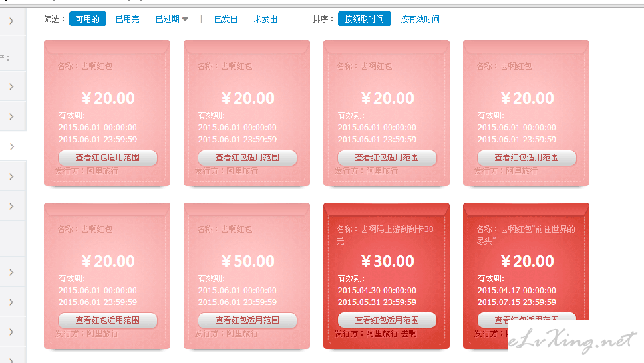Screen dimensions: 644x363
Task: Select the 可用的 filter tab
Action: (x=87, y=19)
